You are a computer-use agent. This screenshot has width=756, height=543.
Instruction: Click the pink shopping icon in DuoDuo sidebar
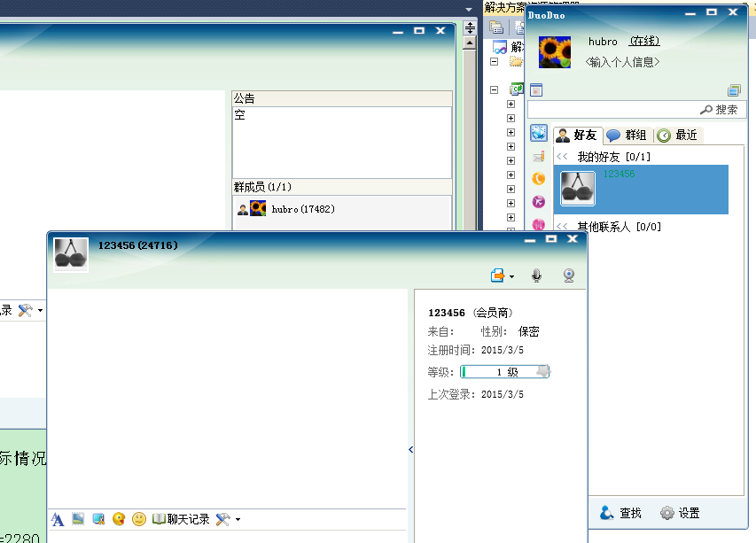pos(539,224)
